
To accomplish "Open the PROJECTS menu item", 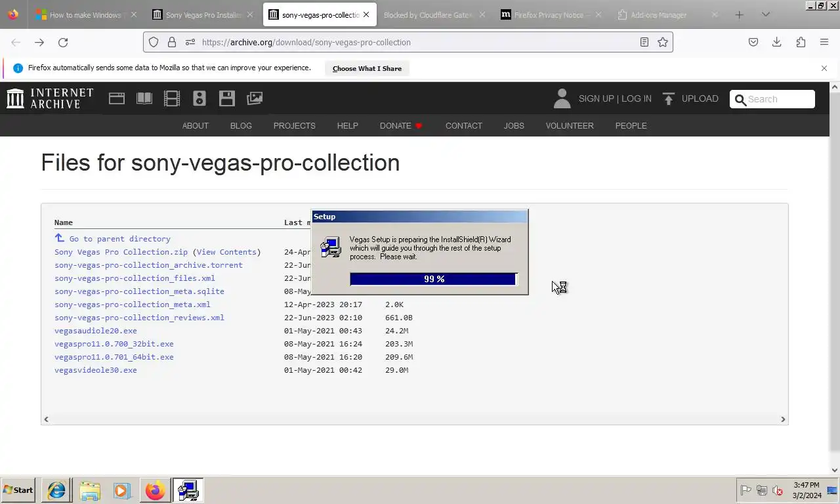I will click(295, 125).
